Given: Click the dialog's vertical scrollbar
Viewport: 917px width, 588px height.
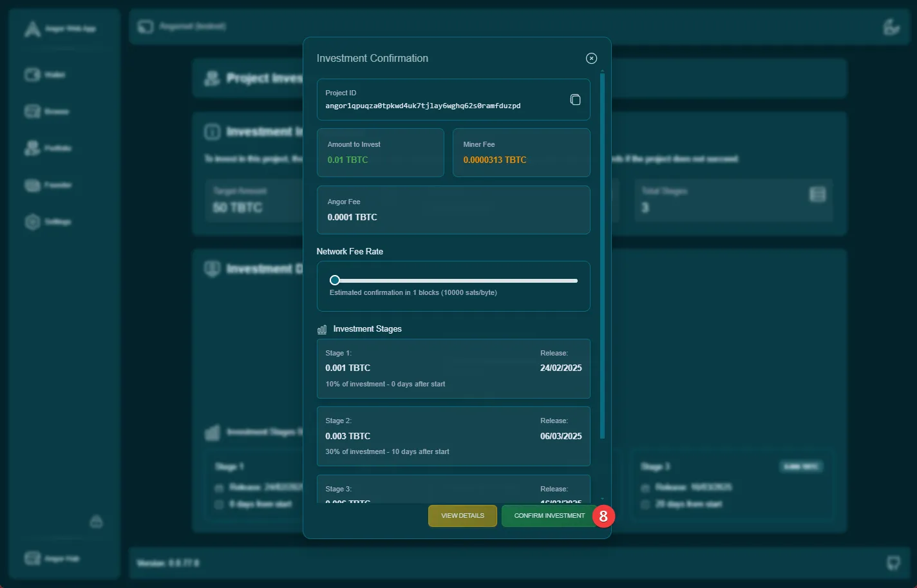Looking at the screenshot, I should [602, 258].
